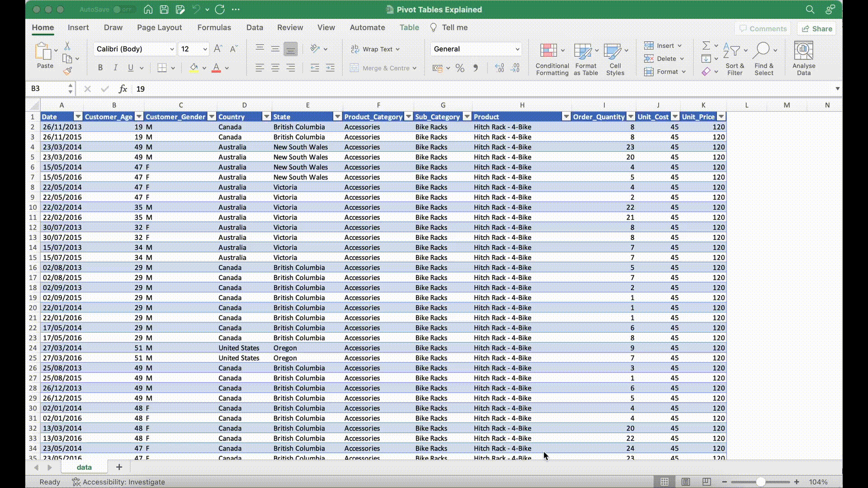Apply bold formatting with B icon
Screen dimensions: 868x488
click(100, 68)
